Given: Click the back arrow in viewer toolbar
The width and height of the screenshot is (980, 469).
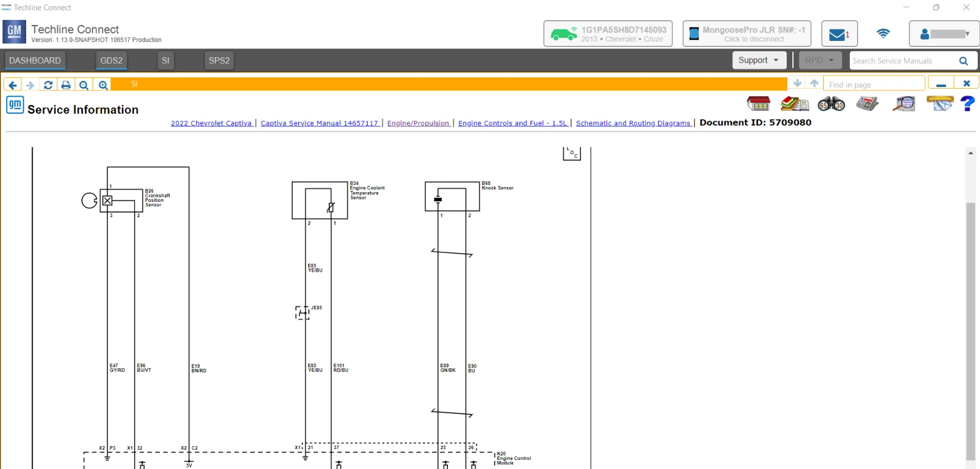Looking at the screenshot, I should click(13, 85).
